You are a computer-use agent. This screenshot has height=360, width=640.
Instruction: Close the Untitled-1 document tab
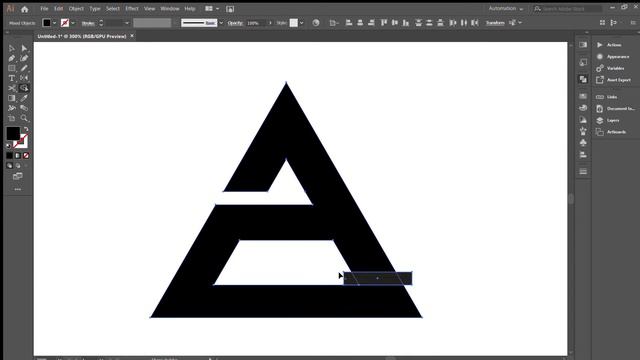point(132,36)
